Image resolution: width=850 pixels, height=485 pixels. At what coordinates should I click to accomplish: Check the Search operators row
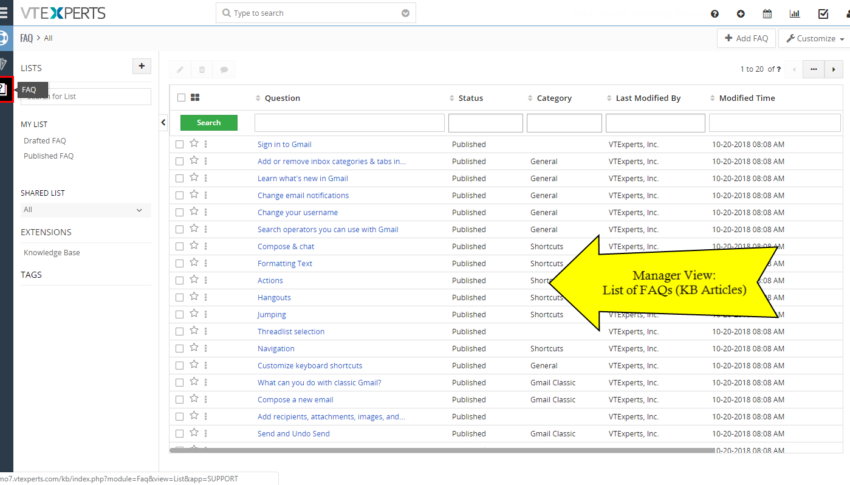click(179, 229)
